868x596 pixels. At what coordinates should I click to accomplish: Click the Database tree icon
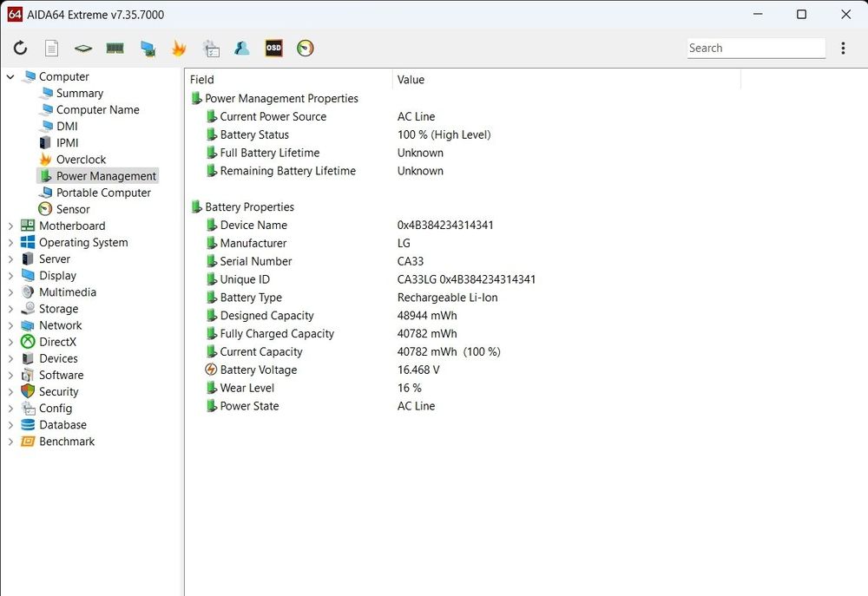tap(28, 425)
